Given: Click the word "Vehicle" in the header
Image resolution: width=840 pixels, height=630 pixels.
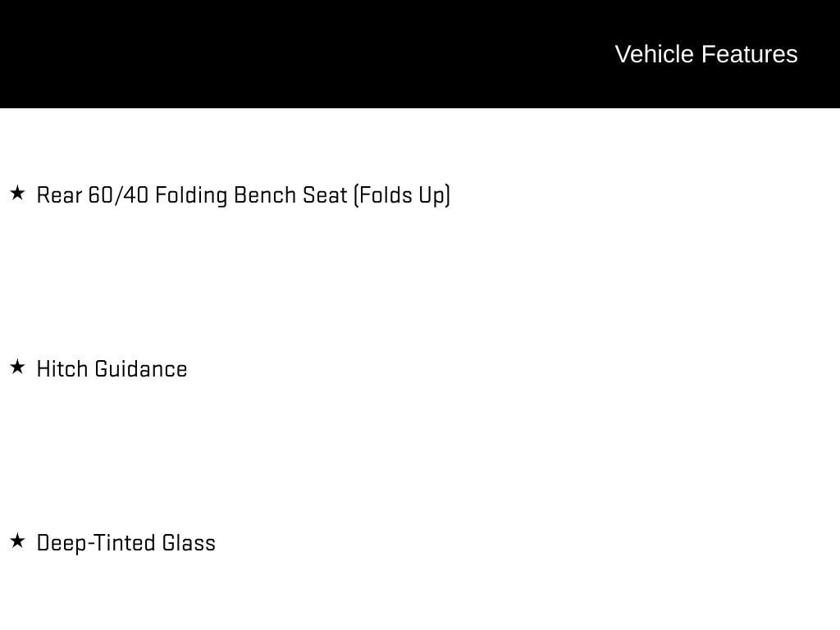Looking at the screenshot, I should tap(654, 54).
